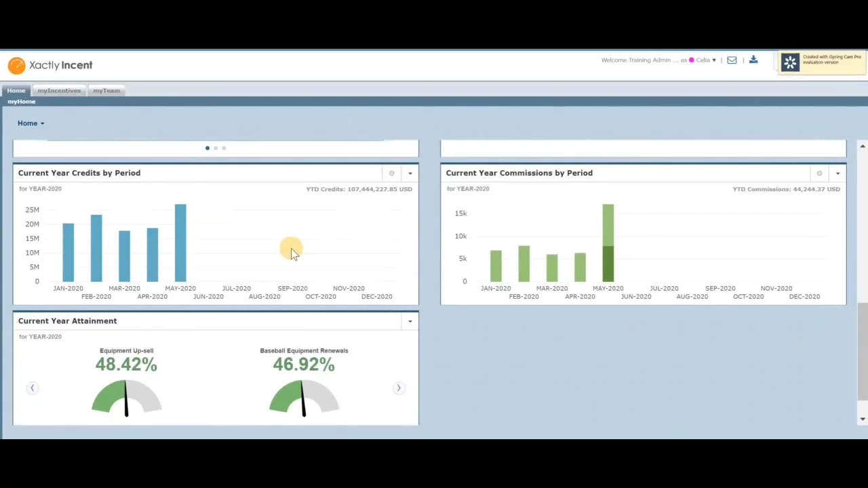This screenshot has width=868, height=488.
Task: Open settings gear on Commissions by Period widget
Action: coord(819,174)
